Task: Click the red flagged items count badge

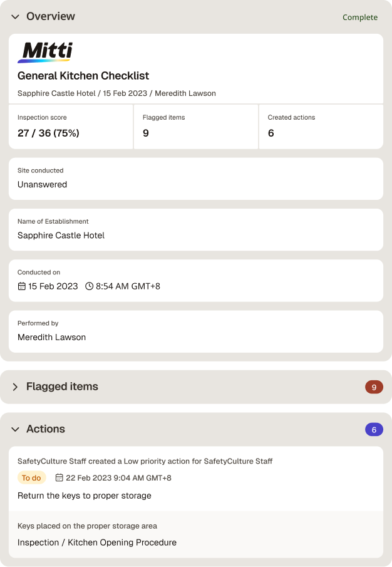Action: coord(374,387)
